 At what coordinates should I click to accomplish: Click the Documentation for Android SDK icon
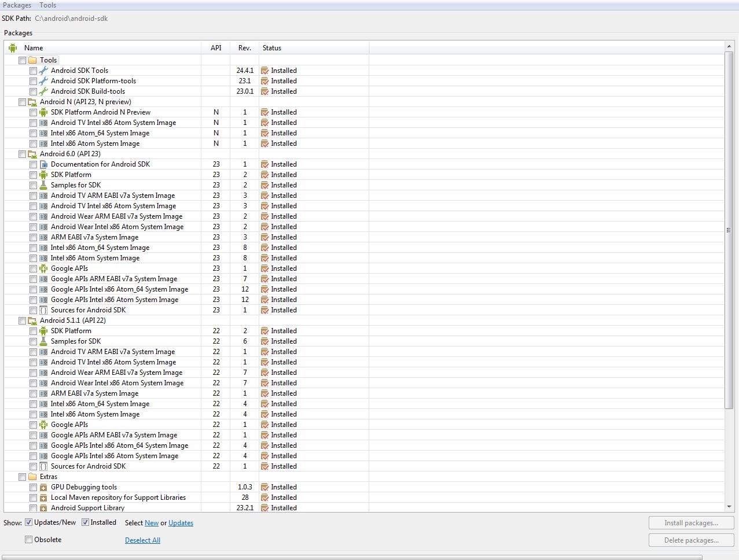(43, 164)
